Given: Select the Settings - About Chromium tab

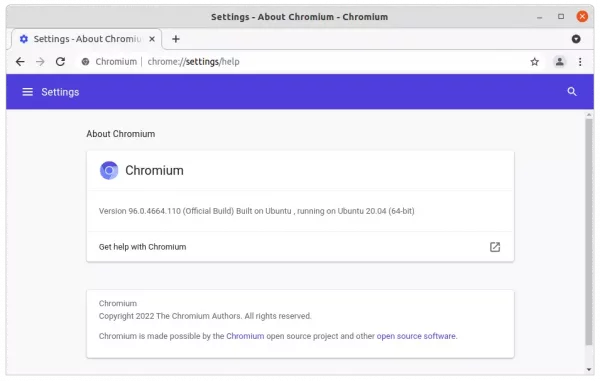Looking at the screenshot, I should pyautogui.click(x=87, y=39).
